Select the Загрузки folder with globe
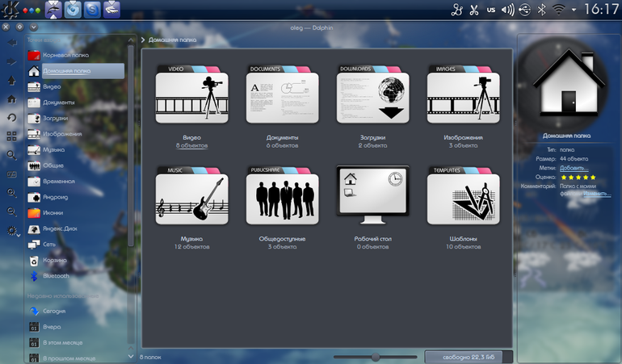Screen dimensions: 622x364 [x=372, y=94]
